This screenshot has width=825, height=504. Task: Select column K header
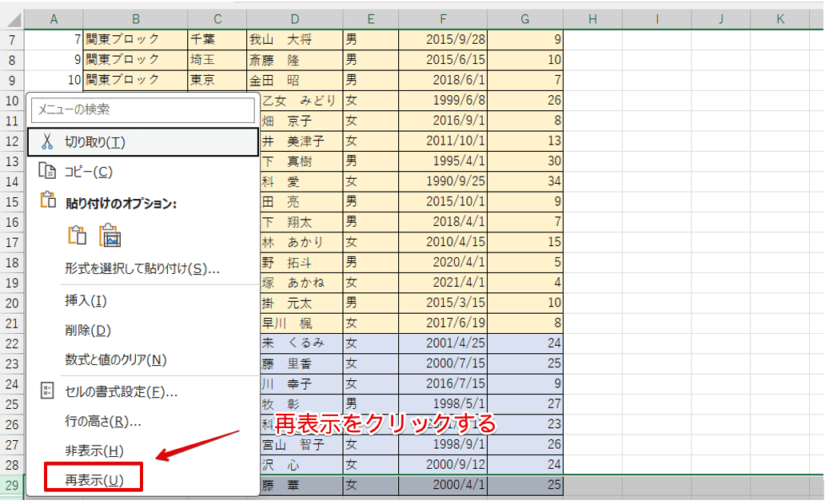tap(780, 19)
